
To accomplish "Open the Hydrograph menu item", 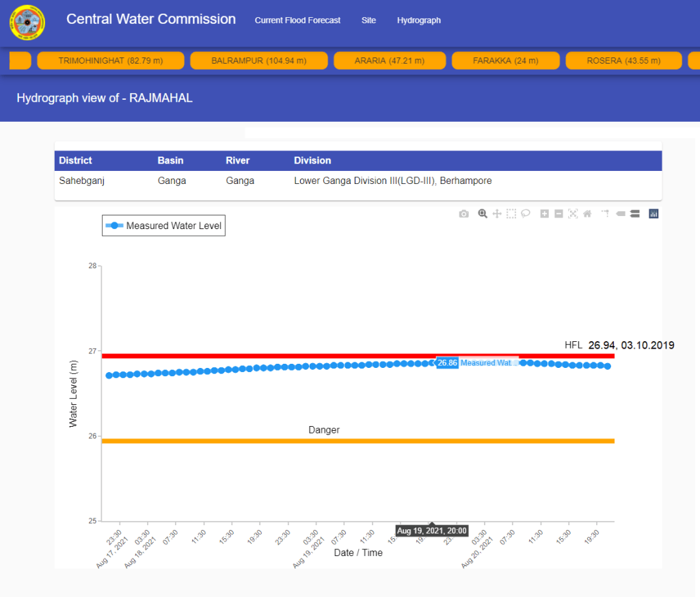I will tap(418, 21).
